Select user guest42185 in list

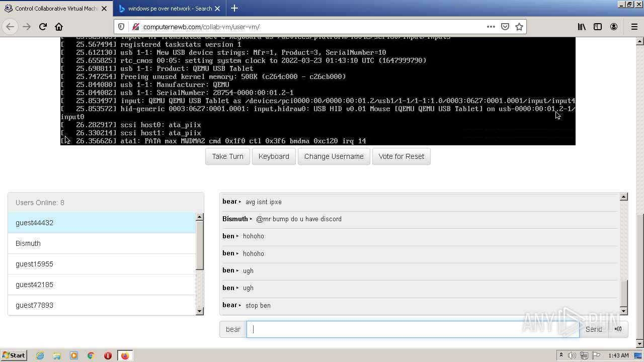pyautogui.click(x=102, y=285)
